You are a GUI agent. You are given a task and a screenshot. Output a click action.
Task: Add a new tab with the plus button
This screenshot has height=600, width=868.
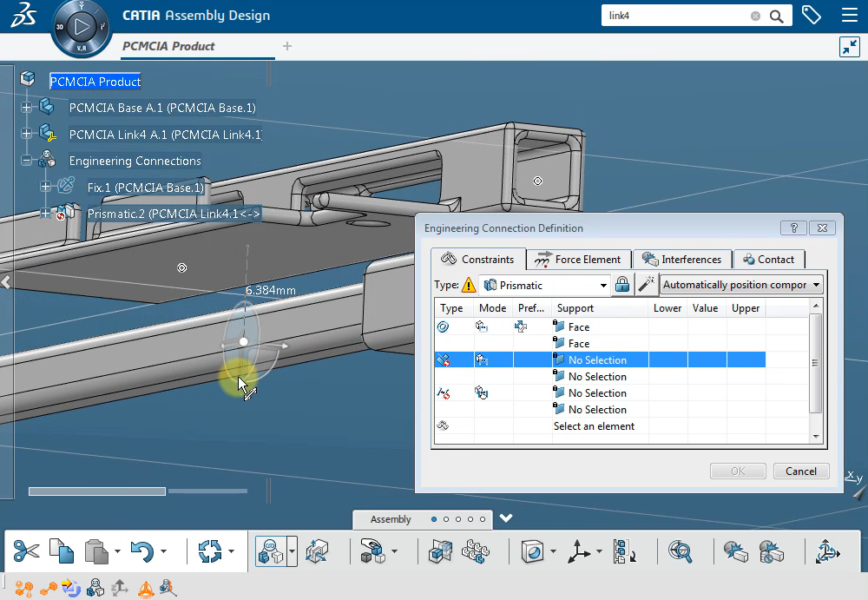286,46
